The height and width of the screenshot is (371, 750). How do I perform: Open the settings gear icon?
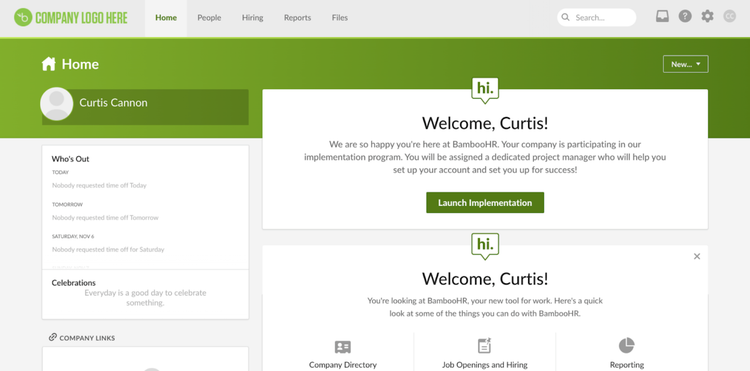[707, 17]
